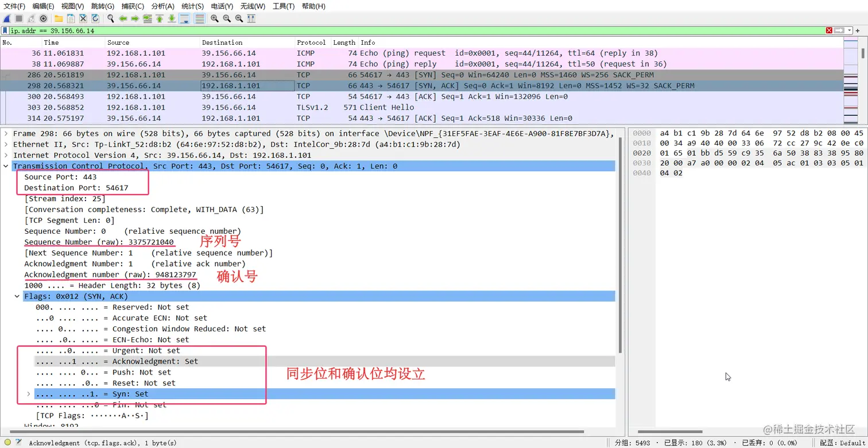Collapse the Transmission Control Protocol section
868x448 pixels.
point(6,166)
